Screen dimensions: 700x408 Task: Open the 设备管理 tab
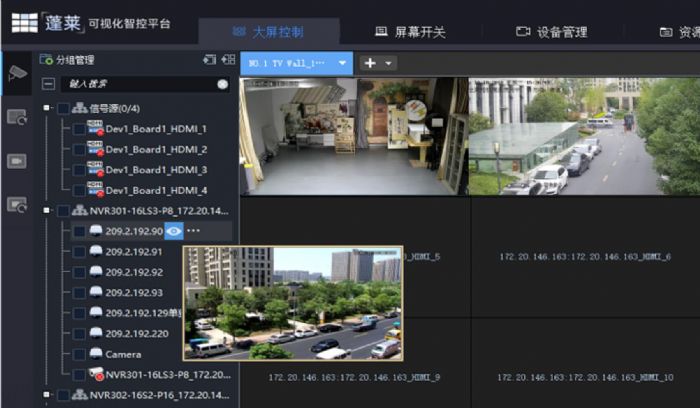(551, 32)
